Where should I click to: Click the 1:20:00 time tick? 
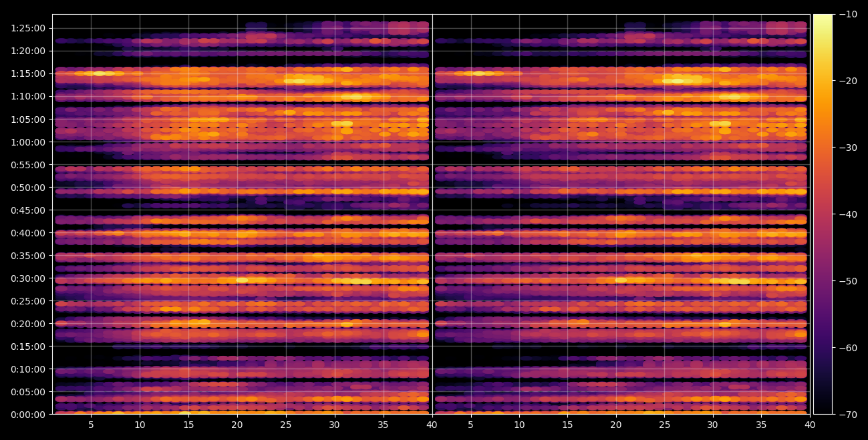[27, 51]
